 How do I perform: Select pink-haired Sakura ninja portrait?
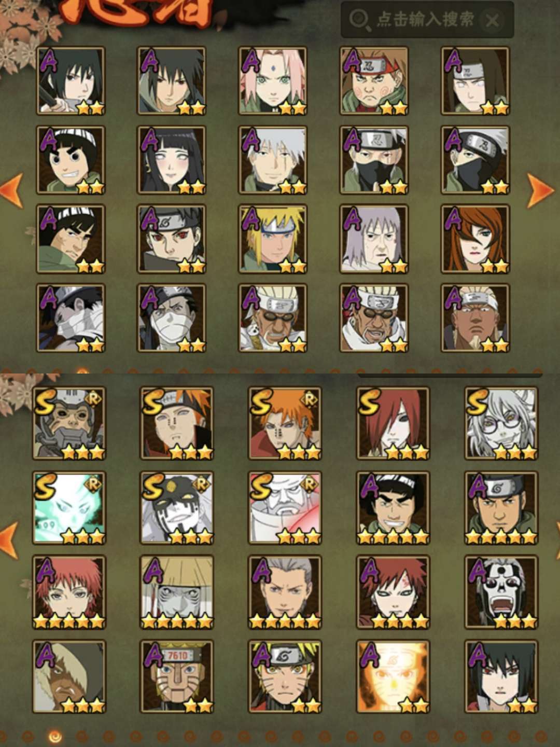[x=273, y=81]
